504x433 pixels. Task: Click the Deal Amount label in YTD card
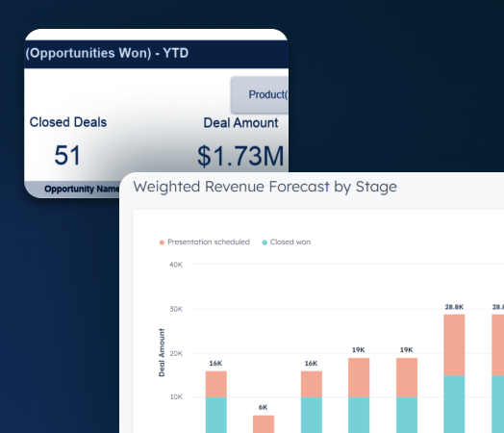(x=240, y=123)
